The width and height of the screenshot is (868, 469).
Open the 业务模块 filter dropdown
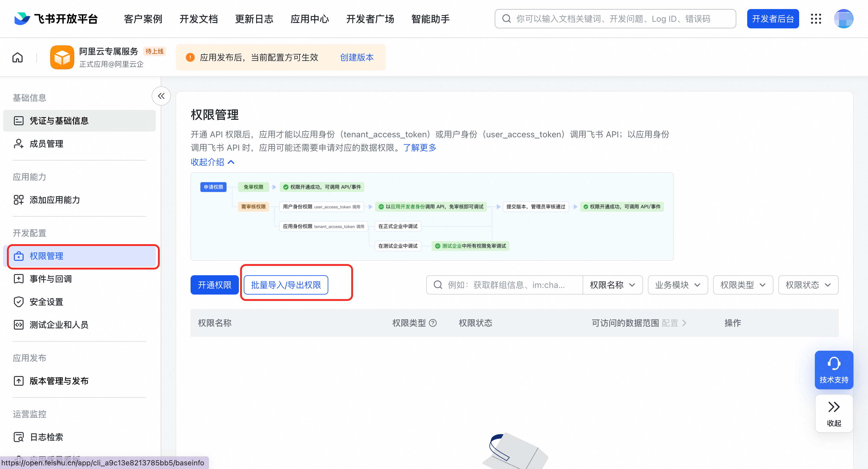[x=677, y=285]
